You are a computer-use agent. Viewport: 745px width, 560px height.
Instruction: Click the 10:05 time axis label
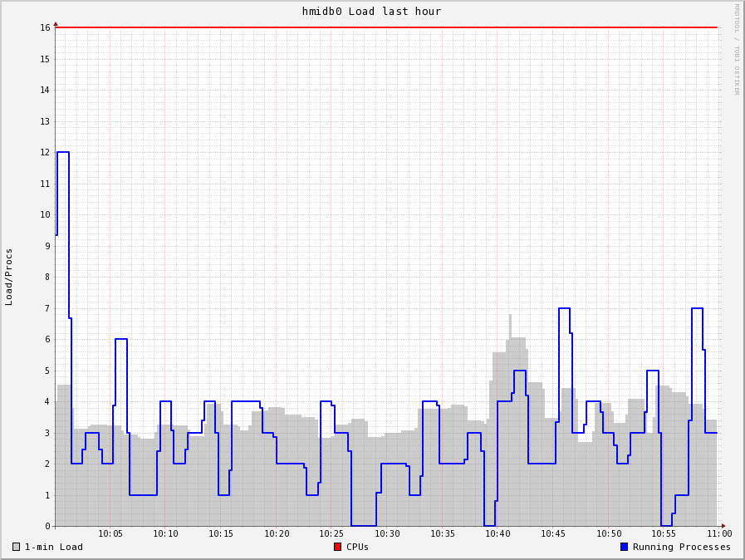coord(110,533)
